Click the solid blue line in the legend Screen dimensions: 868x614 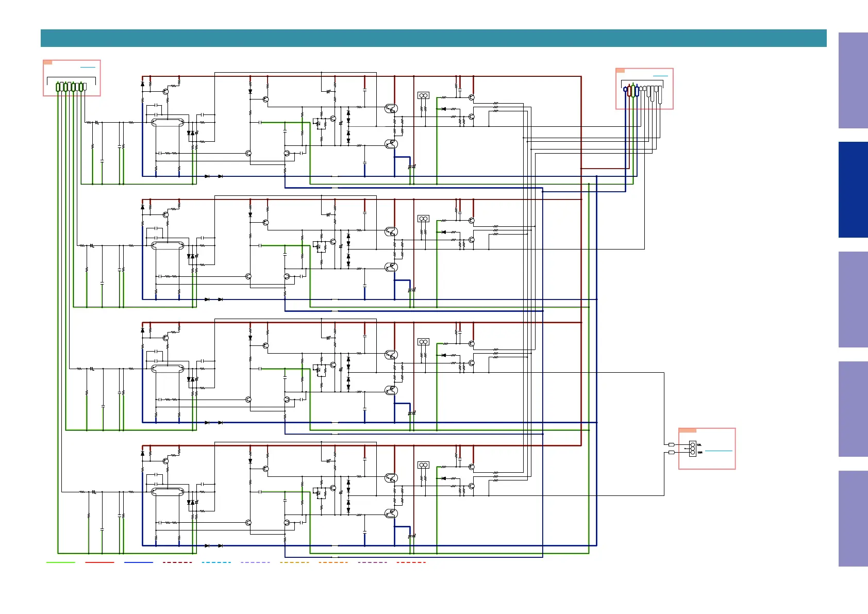139,562
